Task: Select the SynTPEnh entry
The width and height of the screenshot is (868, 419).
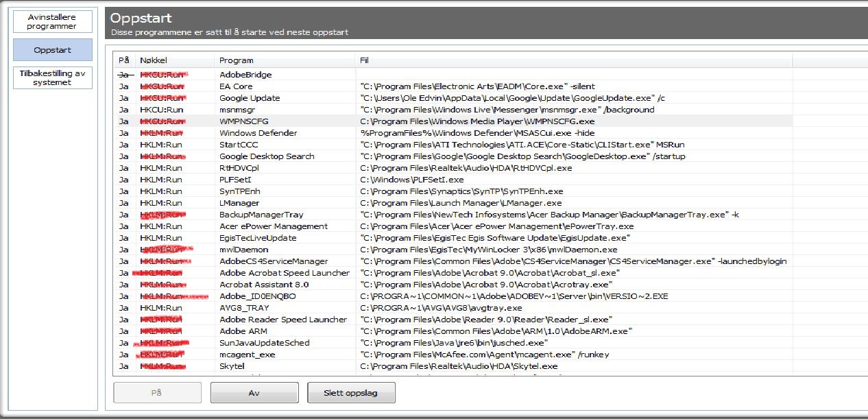Action: [x=240, y=191]
